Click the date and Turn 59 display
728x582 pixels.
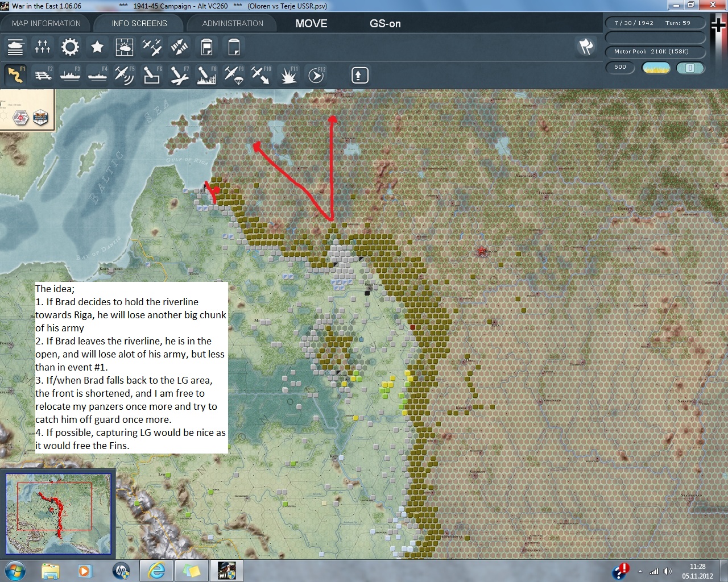coord(655,23)
